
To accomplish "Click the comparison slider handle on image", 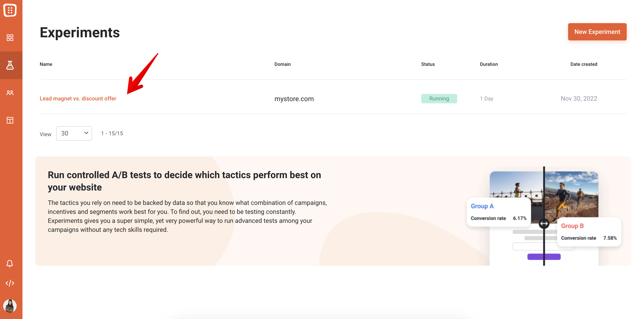I will click(544, 224).
